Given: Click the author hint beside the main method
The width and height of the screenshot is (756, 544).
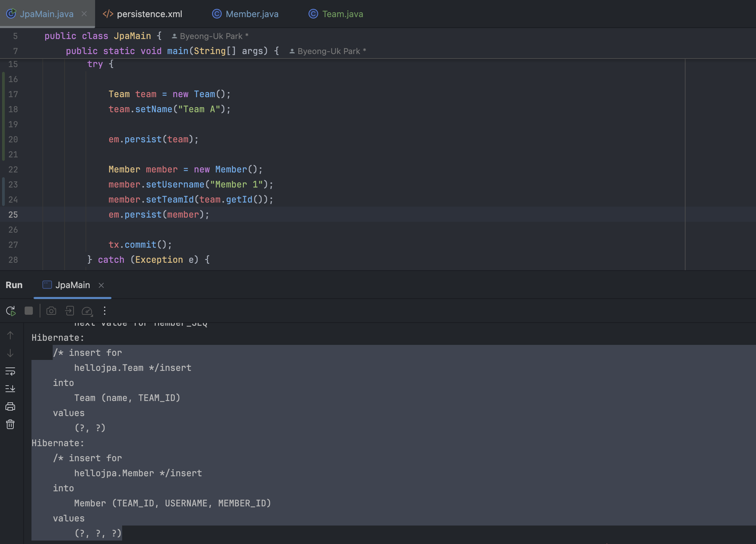Looking at the screenshot, I should (x=328, y=51).
